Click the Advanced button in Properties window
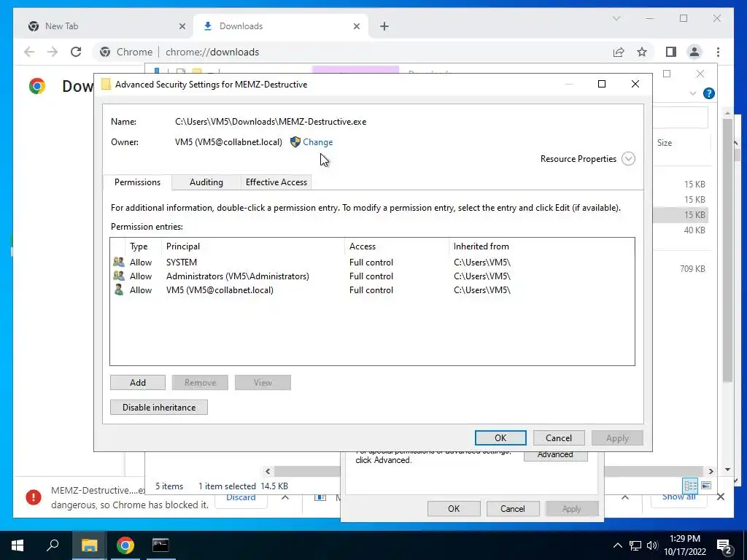The width and height of the screenshot is (747, 560). [555, 455]
